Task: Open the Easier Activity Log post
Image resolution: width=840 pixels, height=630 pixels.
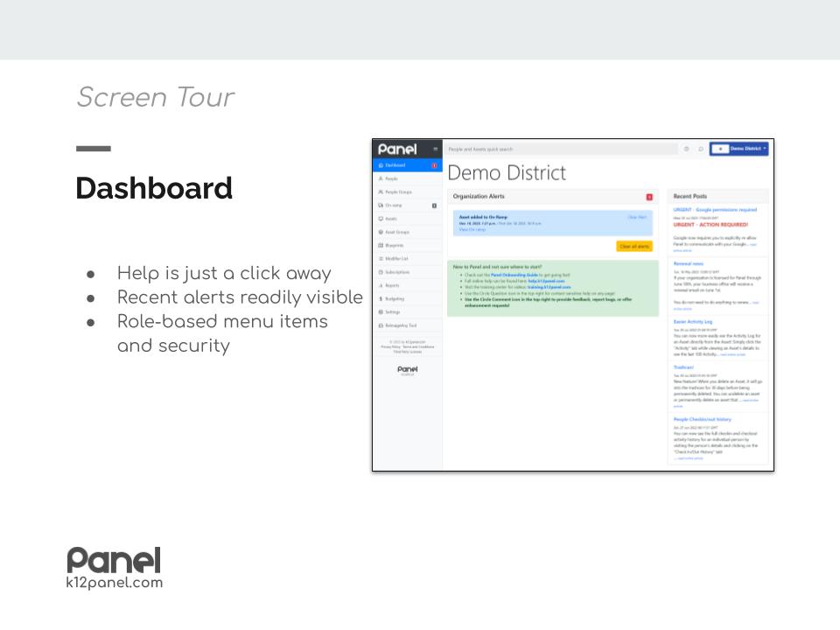Action: [x=692, y=321]
